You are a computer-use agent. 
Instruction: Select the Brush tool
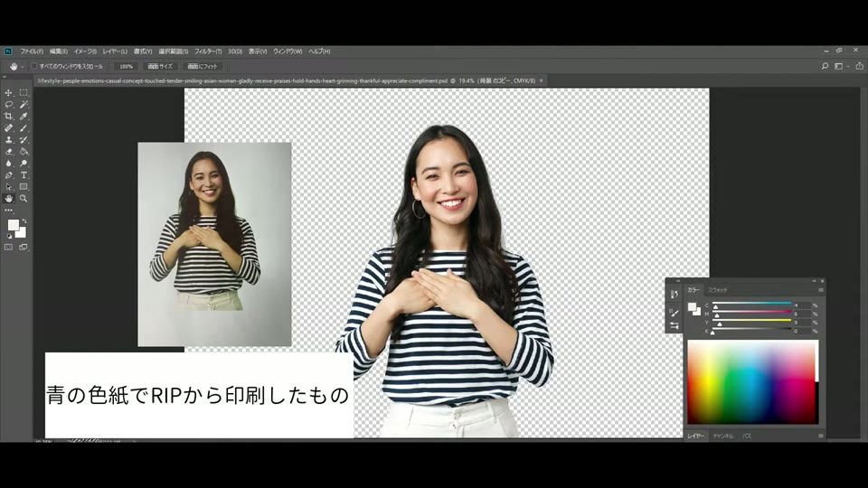click(x=24, y=127)
